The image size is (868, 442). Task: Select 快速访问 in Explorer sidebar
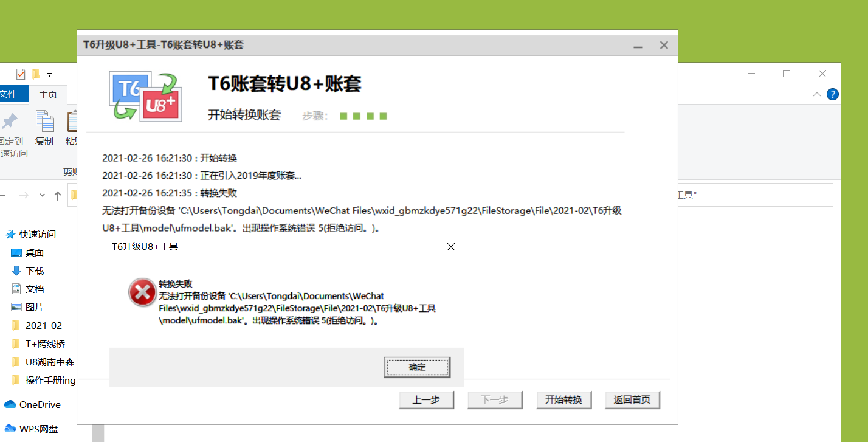30,234
